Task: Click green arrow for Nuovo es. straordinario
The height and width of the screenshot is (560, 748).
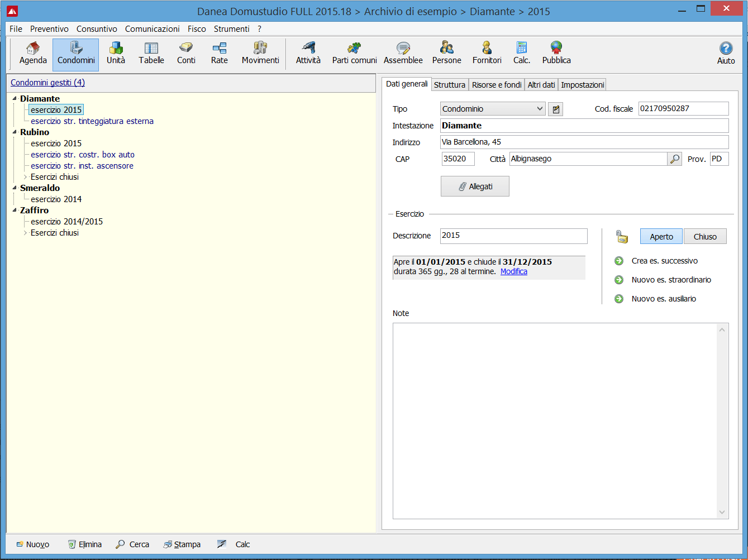Action: pyautogui.click(x=619, y=280)
